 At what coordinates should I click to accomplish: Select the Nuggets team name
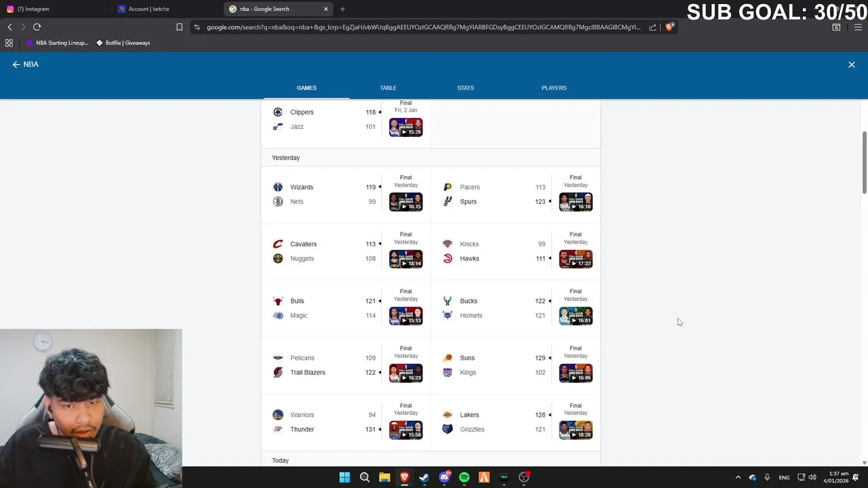pyautogui.click(x=302, y=258)
